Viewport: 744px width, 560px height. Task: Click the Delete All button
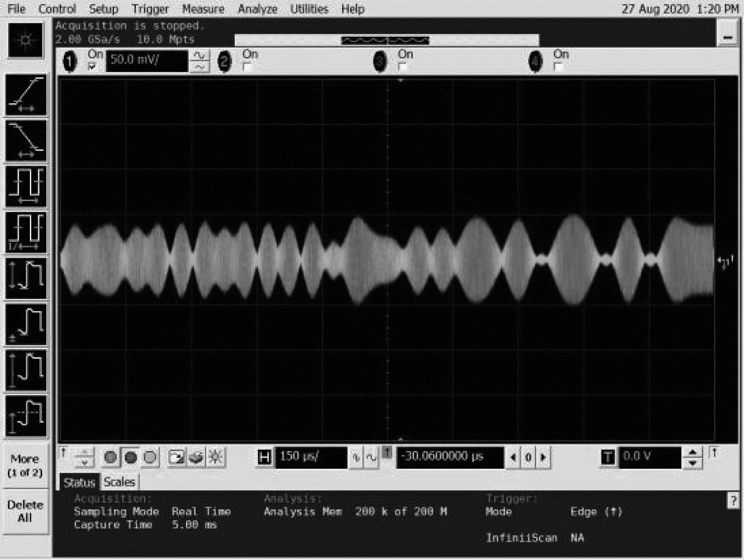click(25, 511)
